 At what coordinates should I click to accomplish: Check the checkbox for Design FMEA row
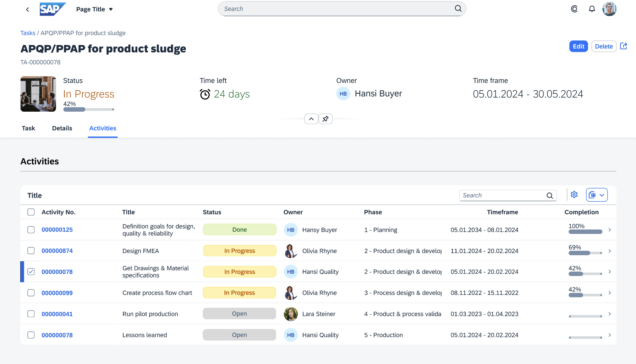(31, 251)
